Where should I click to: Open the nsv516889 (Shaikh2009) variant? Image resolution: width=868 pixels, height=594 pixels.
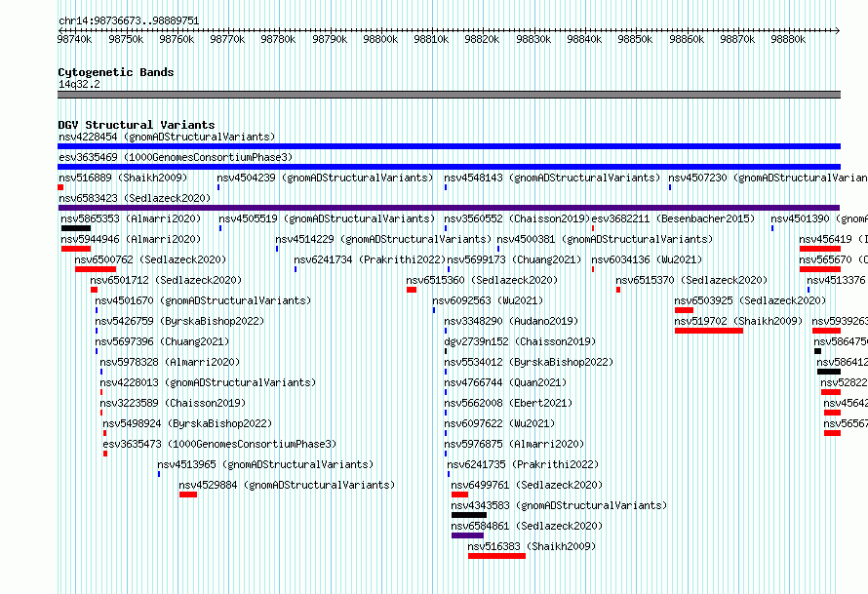(123, 178)
